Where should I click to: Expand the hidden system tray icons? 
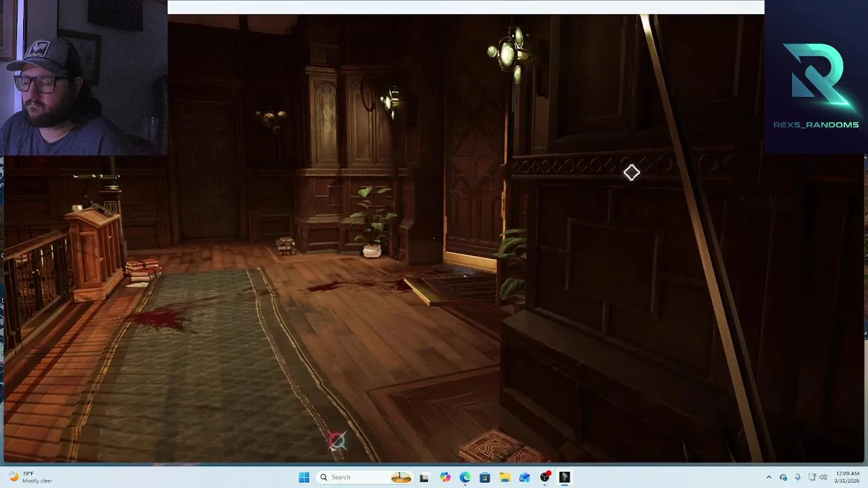tap(768, 477)
